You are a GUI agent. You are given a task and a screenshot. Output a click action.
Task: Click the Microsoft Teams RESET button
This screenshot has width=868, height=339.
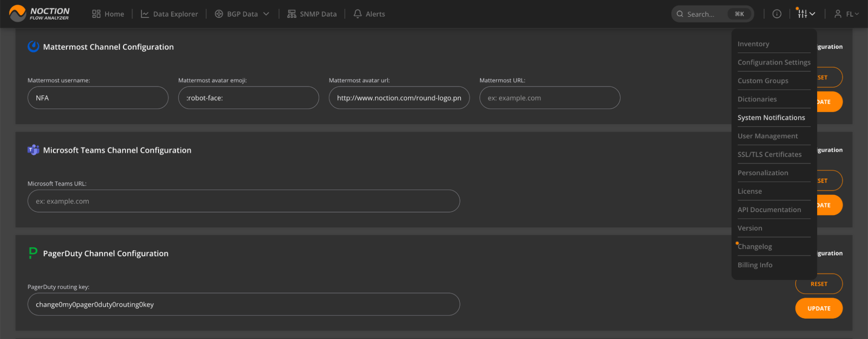[x=830, y=180]
